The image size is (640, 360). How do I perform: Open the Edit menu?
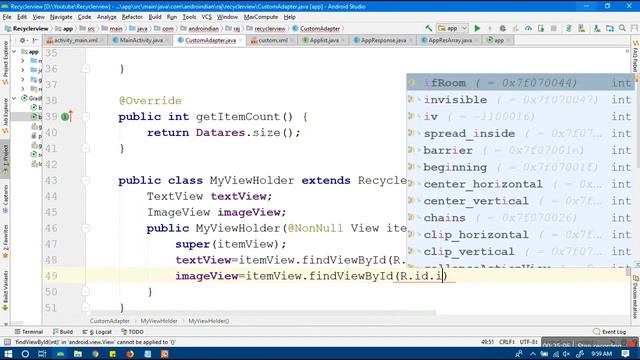pos(22,17)
